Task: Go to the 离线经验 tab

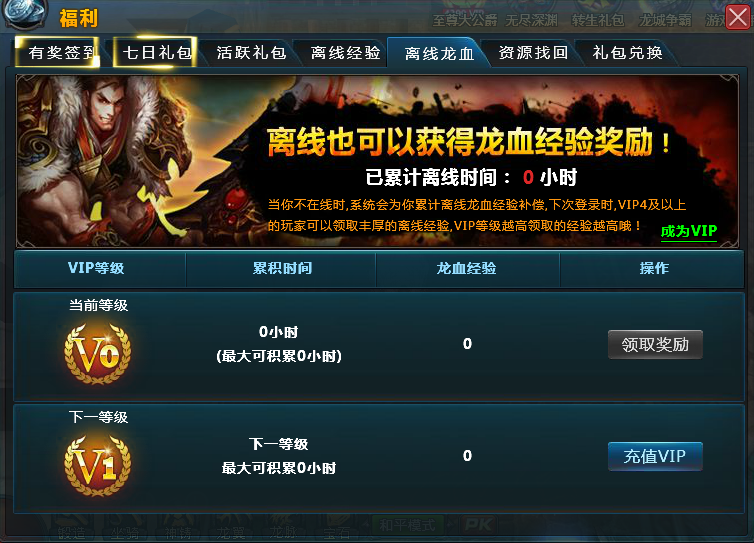Action: pos(345,52)
